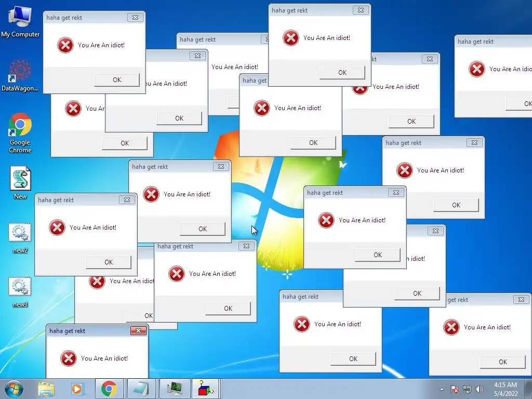Click OK in the dialog whose message reads "You Ar"
This screenshot has height=399, width=532.
point(125,143)
